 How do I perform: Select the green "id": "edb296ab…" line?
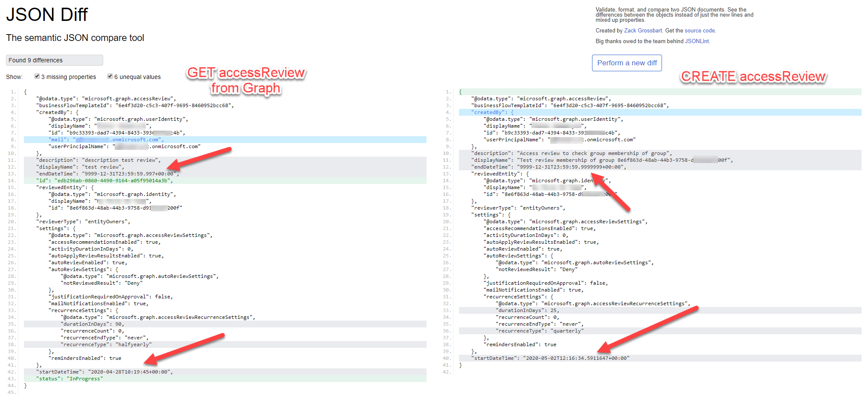(225, 181)
